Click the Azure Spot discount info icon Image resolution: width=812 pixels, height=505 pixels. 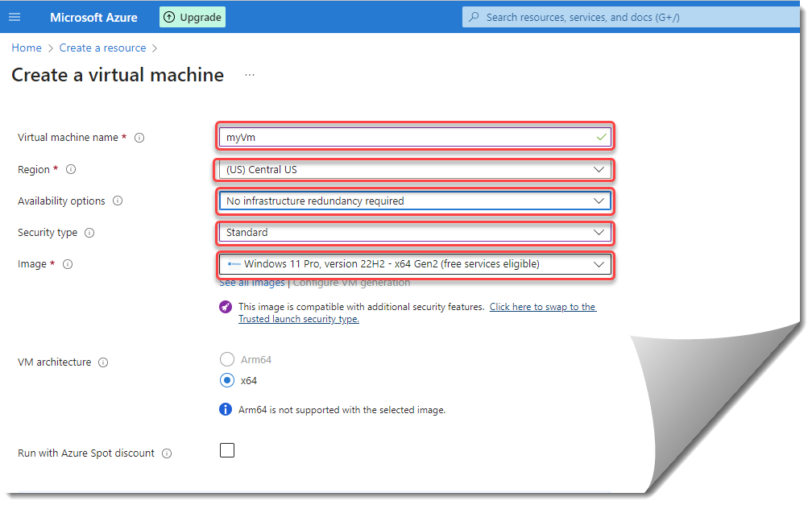point(166,453)
